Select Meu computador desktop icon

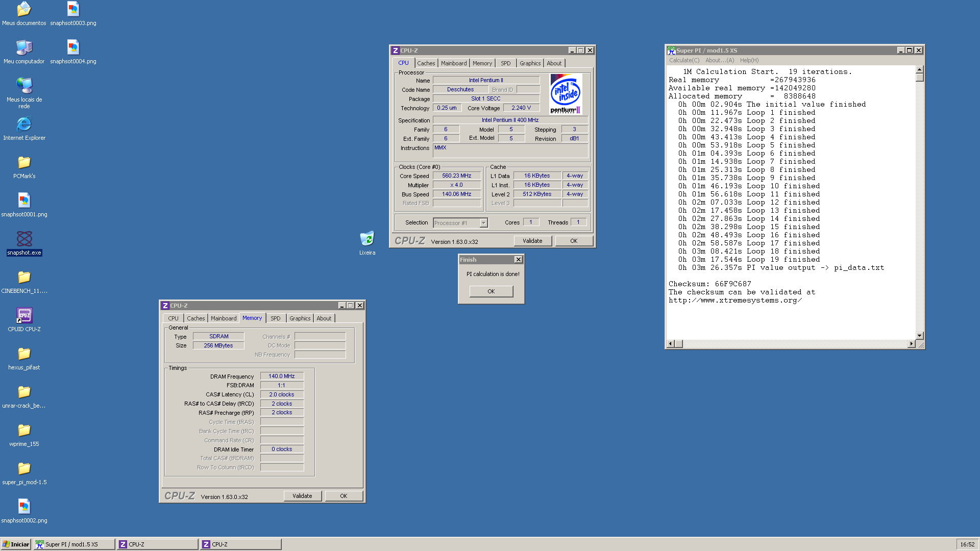click(24, 47)
